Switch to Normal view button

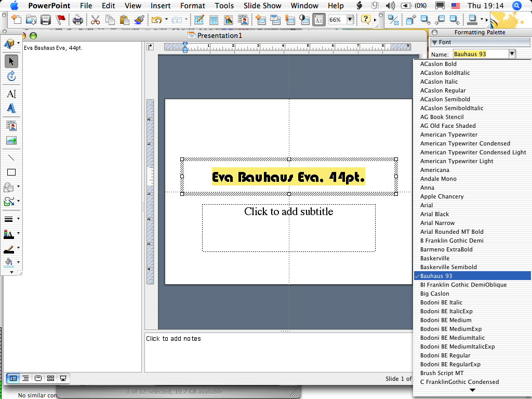click(13, 378)
